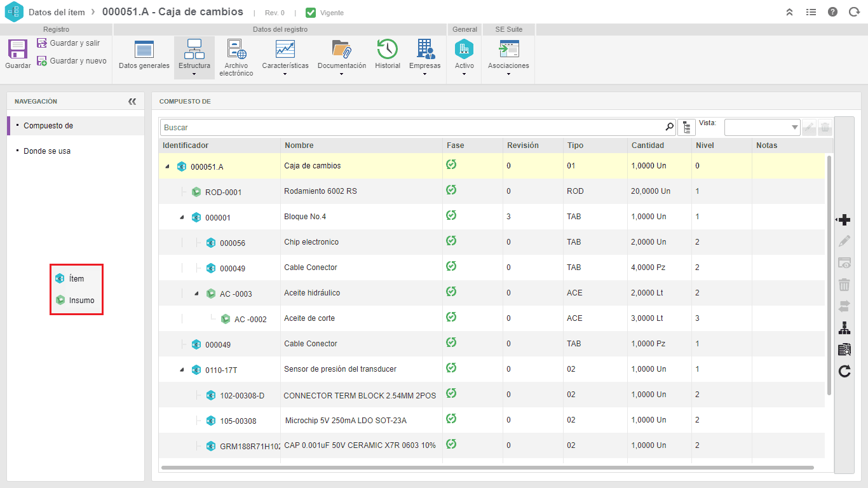
Task: Open the Activo dropdown
Action: coord(464,57)
